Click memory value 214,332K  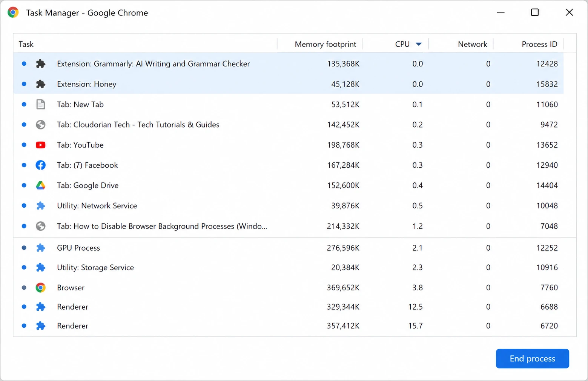(343, 226)
